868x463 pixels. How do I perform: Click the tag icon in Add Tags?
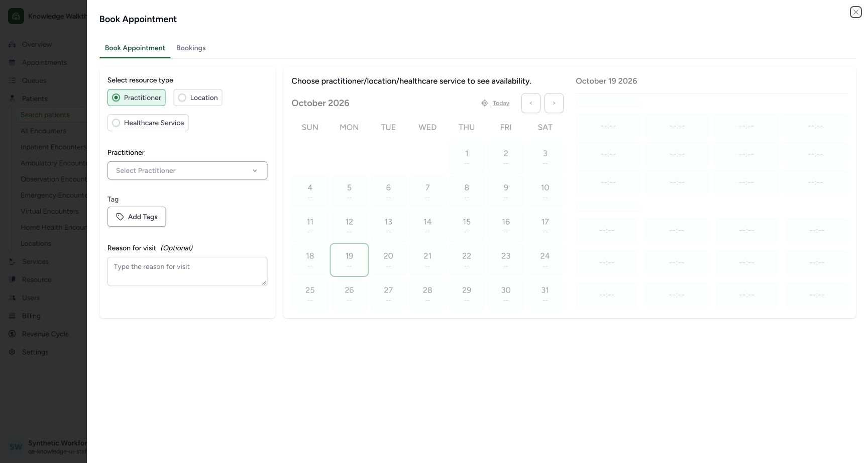click(120, 217)
